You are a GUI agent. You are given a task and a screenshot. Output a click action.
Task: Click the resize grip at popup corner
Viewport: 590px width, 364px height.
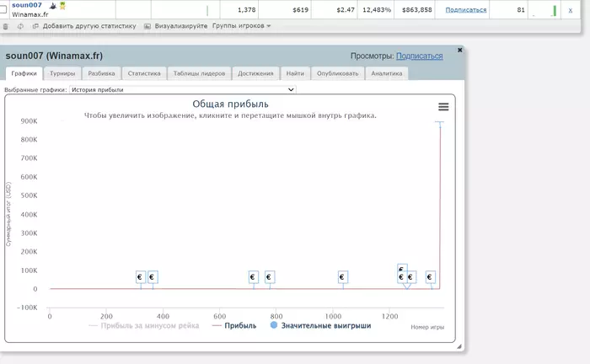click(x=459, y=346)
